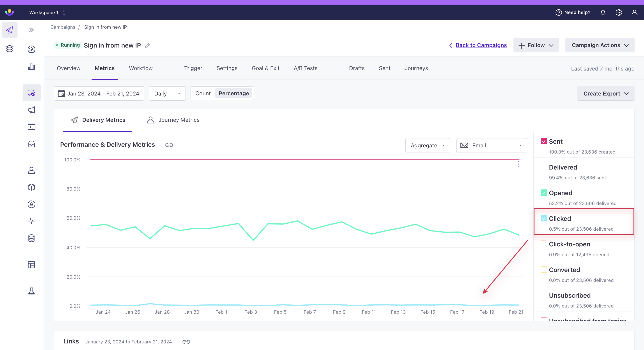This screenshot has width=644, height=350.
Task: Open the database stack sidebar icon
Action: [31, 238]
